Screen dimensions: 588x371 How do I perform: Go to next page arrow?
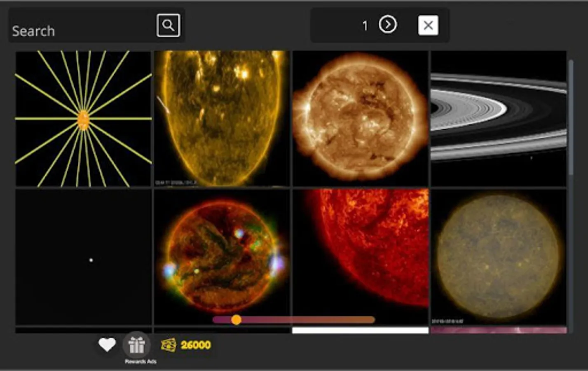click(x=388, y=25)
